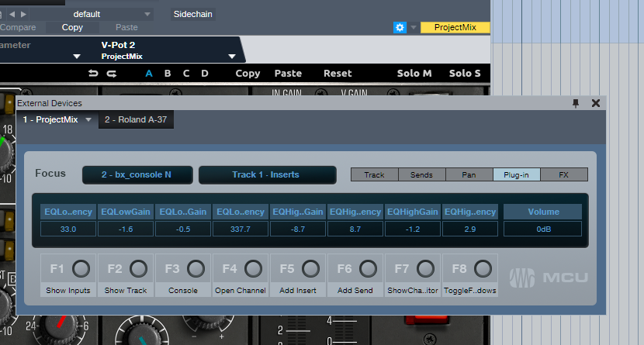Click the F4 Open Channel knob button
Image resolution: width=644 pixels, height=345 pixels.
pos(254,269)
